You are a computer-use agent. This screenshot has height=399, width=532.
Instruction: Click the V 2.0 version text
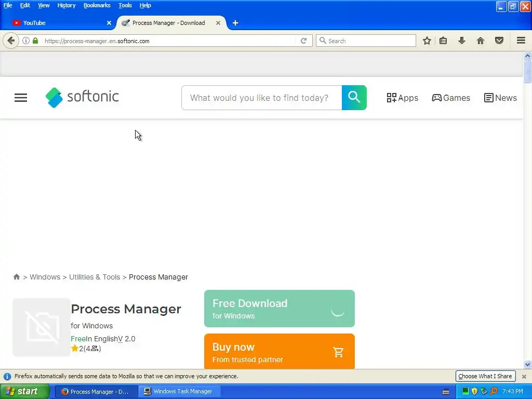point(127,339)
